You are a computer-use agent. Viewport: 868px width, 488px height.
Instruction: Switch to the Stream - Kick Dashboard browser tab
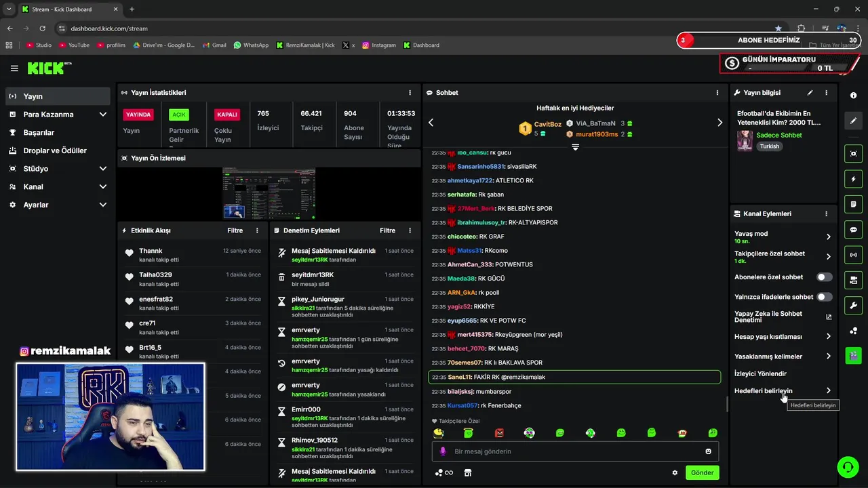(x=70, y=9)
